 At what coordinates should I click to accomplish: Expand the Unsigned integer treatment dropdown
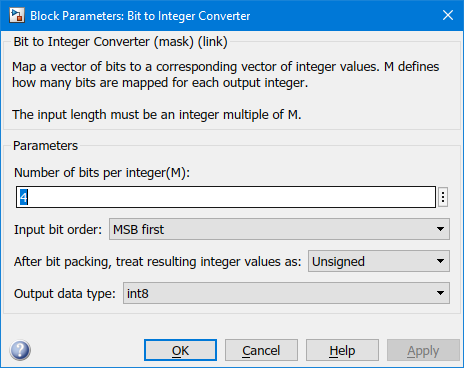pyautogui.click(x=379, y=261)
